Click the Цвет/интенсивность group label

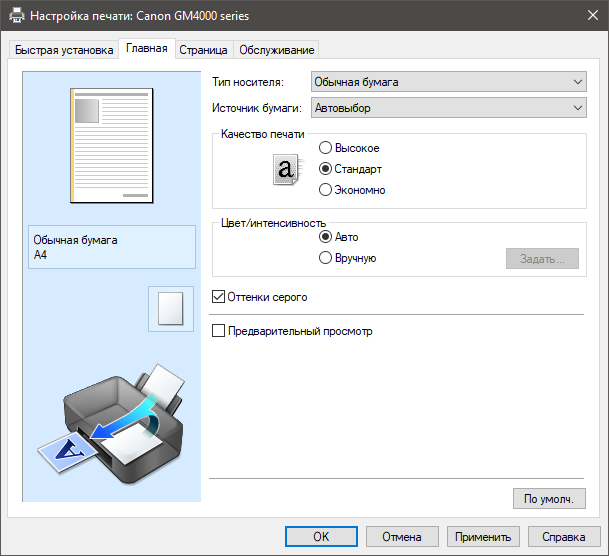tap(273, 223)
